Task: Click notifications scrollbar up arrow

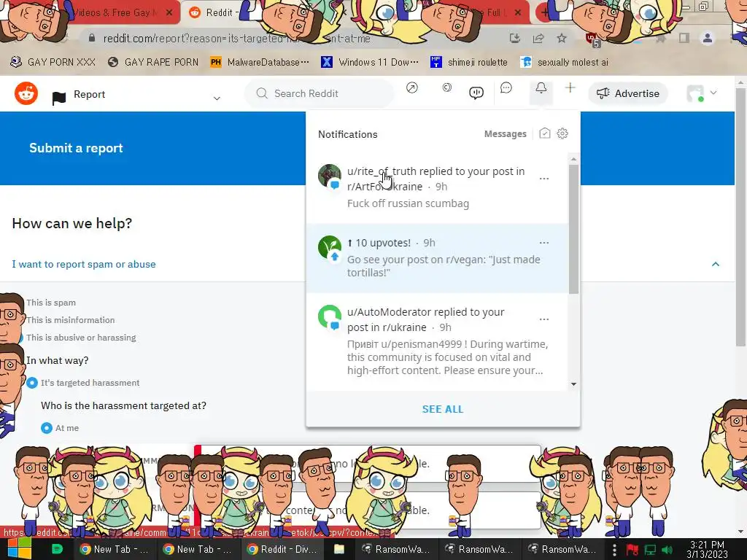Action: tap(573, 159)
